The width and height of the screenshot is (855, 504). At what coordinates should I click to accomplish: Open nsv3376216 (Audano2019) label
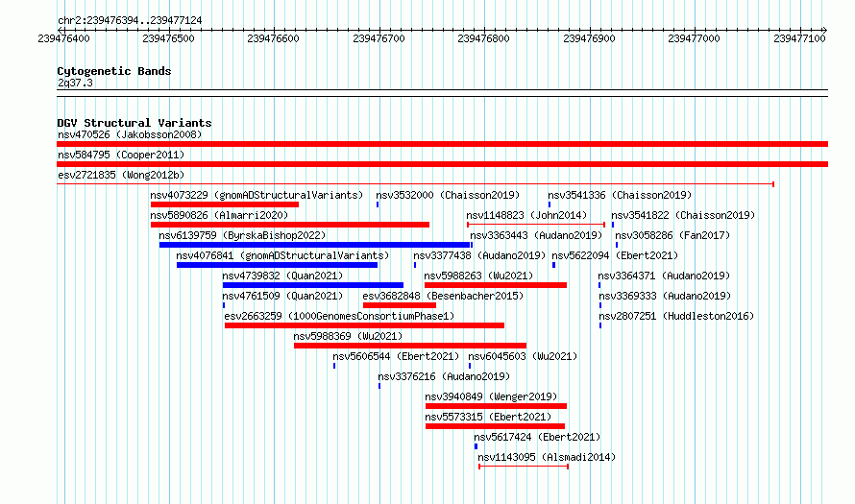click(x=444, y=376)
